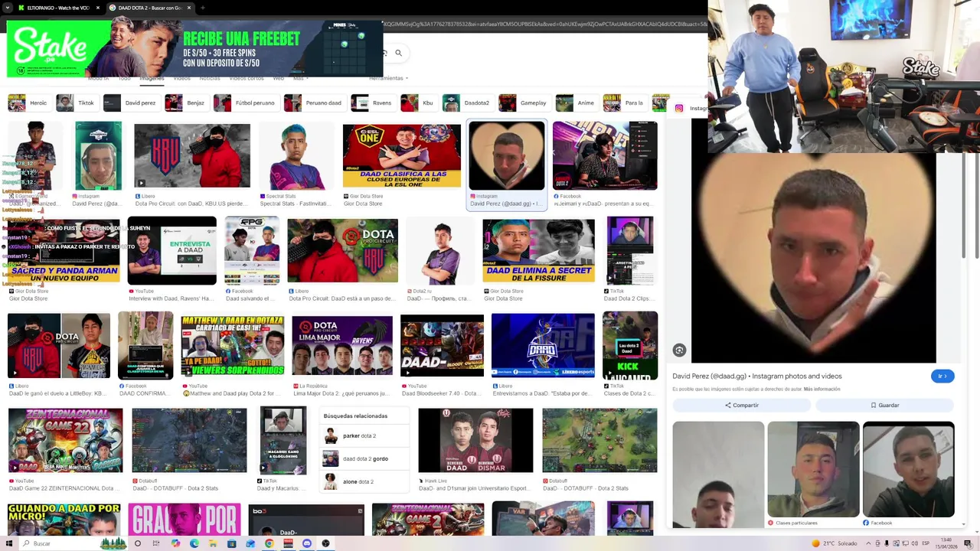
Task: Click the Guardar button
Action: point(885,405)
